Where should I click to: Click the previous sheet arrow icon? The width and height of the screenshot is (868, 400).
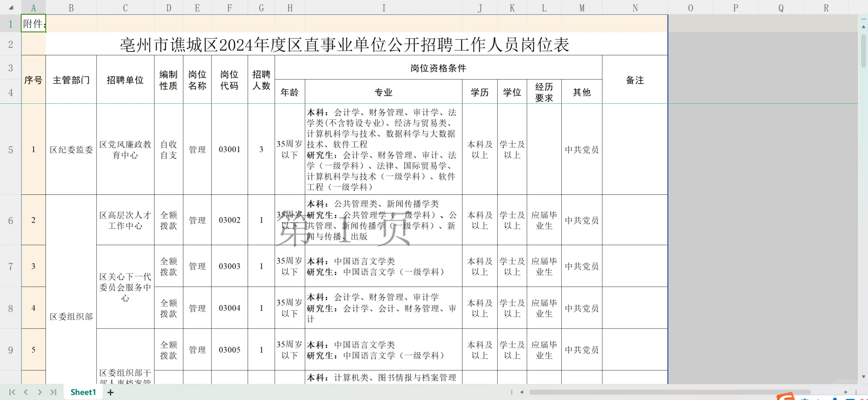[x=25, y=392]
